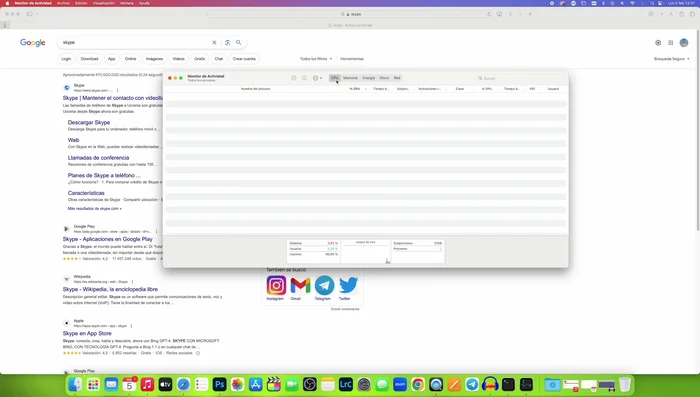Select the Crear cuenta filter chip
This screenshot has height=397, width=700.
(244, 59)
